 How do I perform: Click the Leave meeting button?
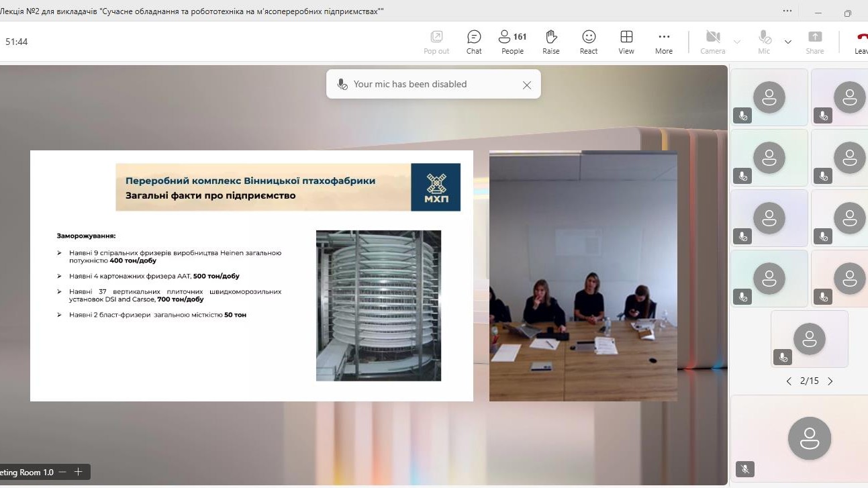pos(859,42)
